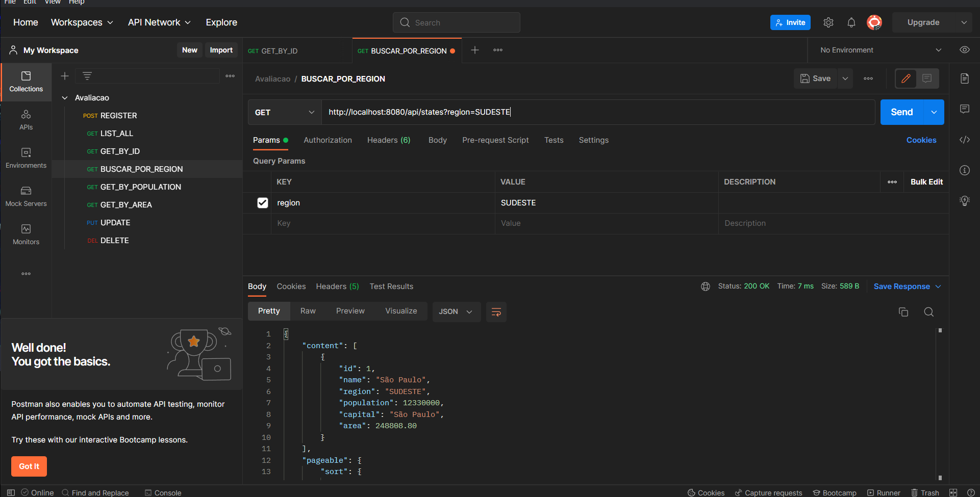Screen dimensions: 980x497
Task: Copy the response body
Action: tap(903, 311)
